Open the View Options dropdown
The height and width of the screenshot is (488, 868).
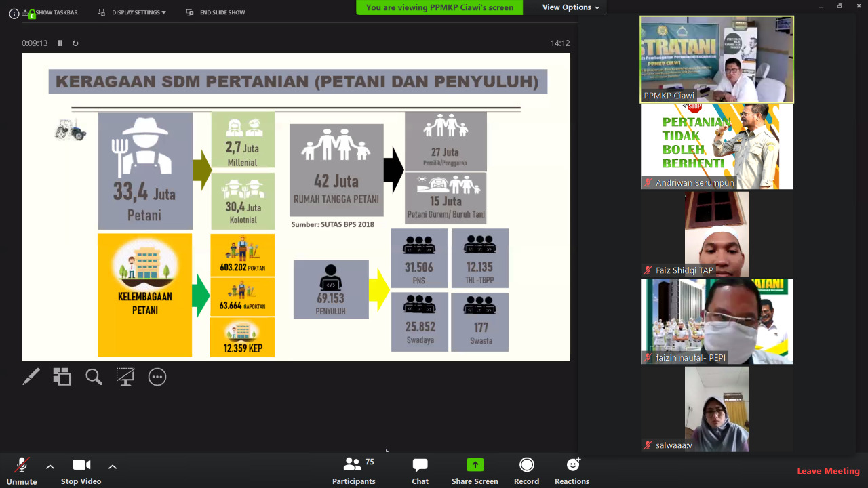[x=570, y=7]
